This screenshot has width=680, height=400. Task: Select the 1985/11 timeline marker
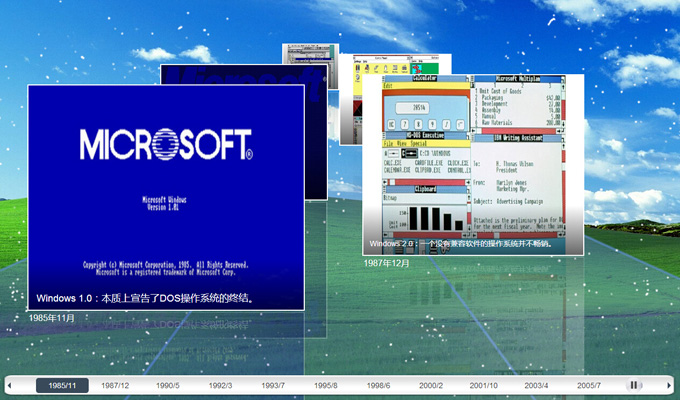62,385
